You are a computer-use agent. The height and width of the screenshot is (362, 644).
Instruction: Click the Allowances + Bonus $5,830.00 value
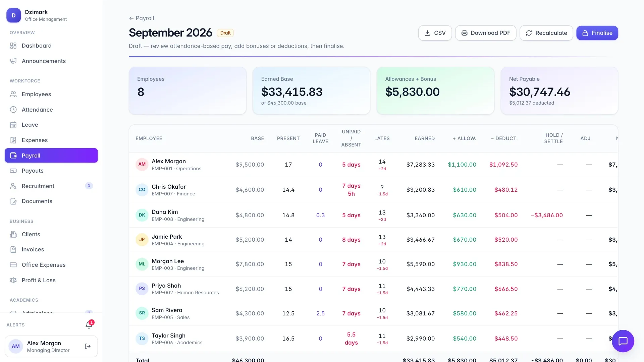tap(412, 92)
